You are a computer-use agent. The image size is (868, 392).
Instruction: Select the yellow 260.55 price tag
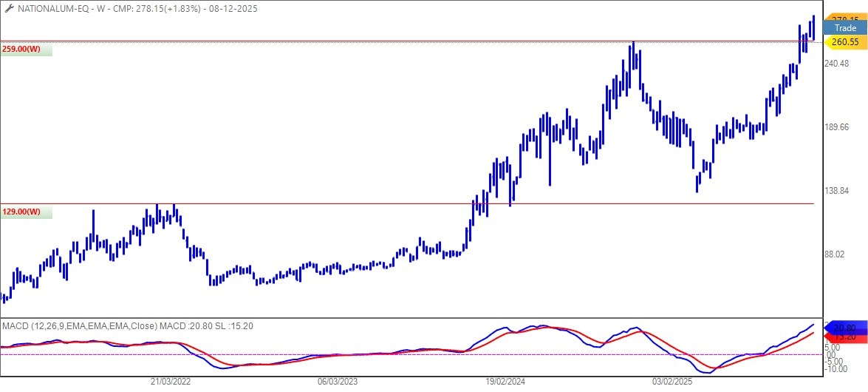844,42
